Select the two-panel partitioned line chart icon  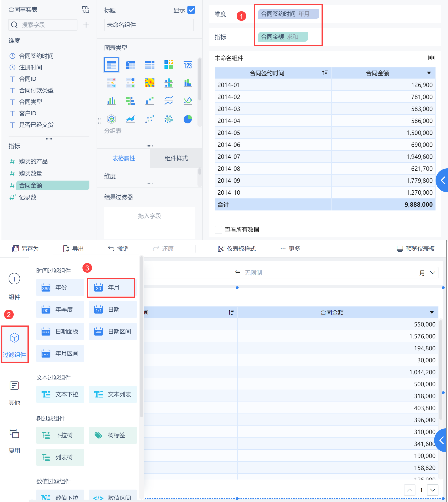169,101
